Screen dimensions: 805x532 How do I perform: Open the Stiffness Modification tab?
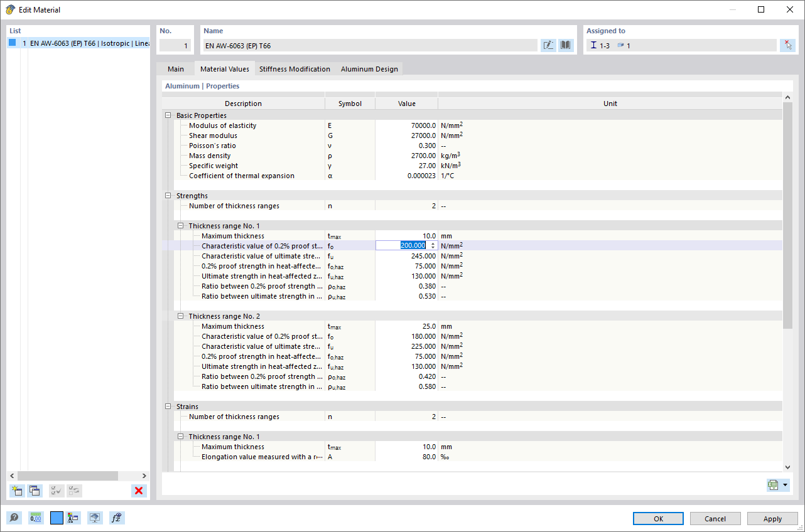pos(294,68)
